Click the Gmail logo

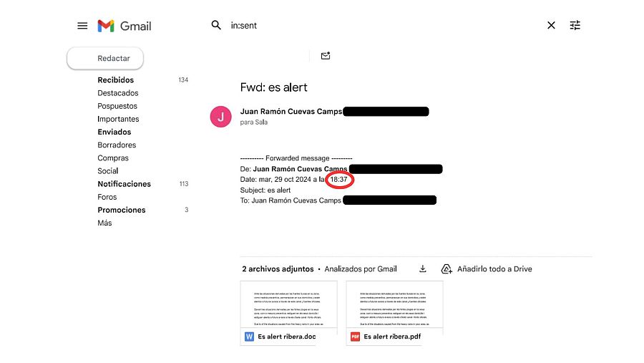(x=125, y=26)
